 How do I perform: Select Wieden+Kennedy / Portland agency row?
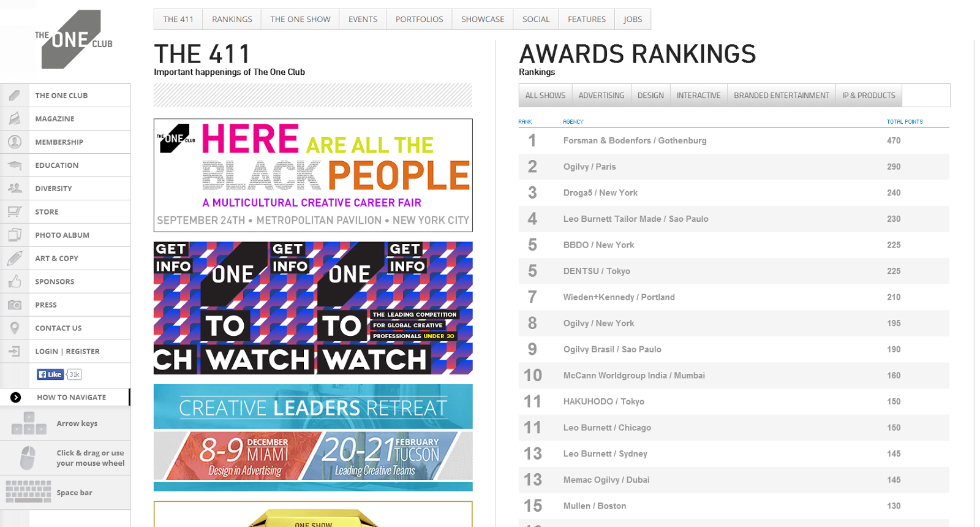point(734,297)
